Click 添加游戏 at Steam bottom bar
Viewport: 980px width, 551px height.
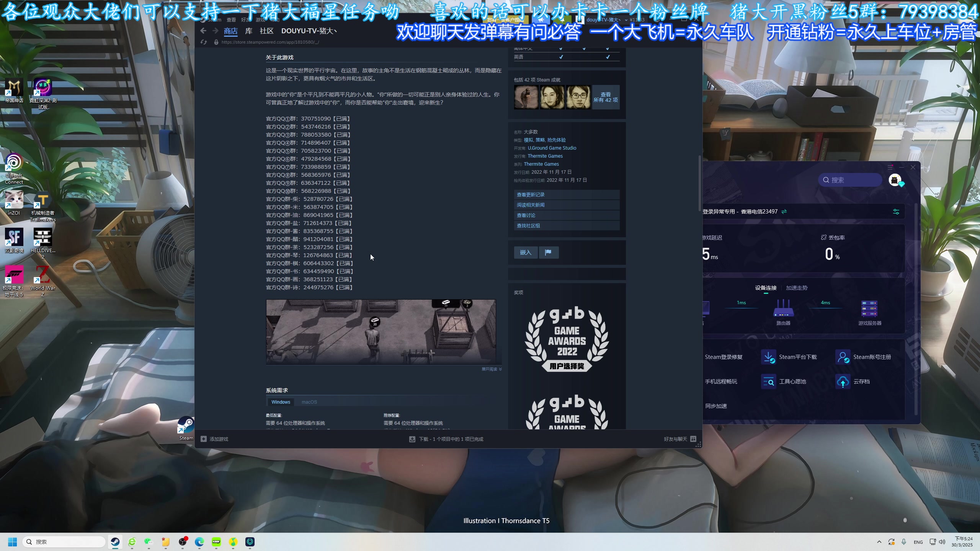click(215, 439)
